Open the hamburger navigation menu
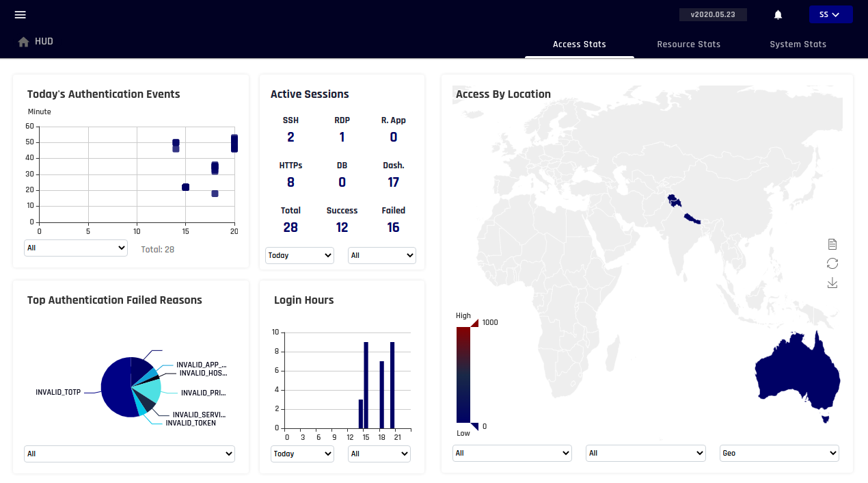This screenshot has width=868, height=483. (x=21, y=15)
